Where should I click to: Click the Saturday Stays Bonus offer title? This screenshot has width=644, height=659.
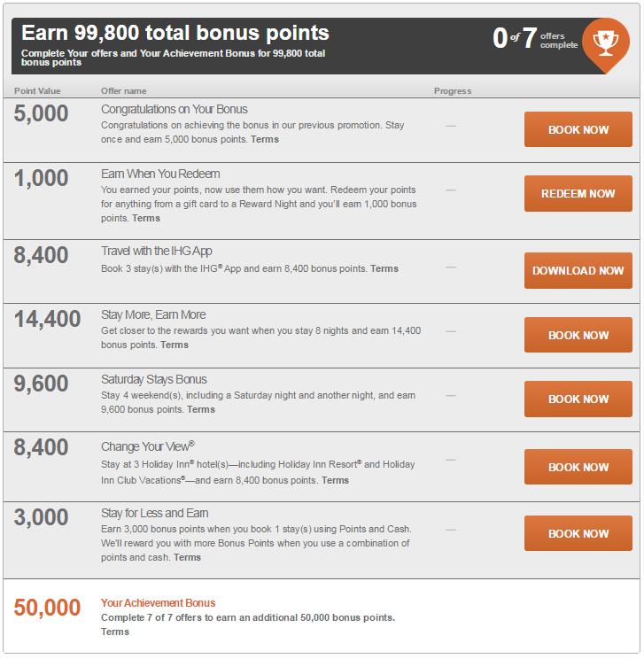(154, 379)
